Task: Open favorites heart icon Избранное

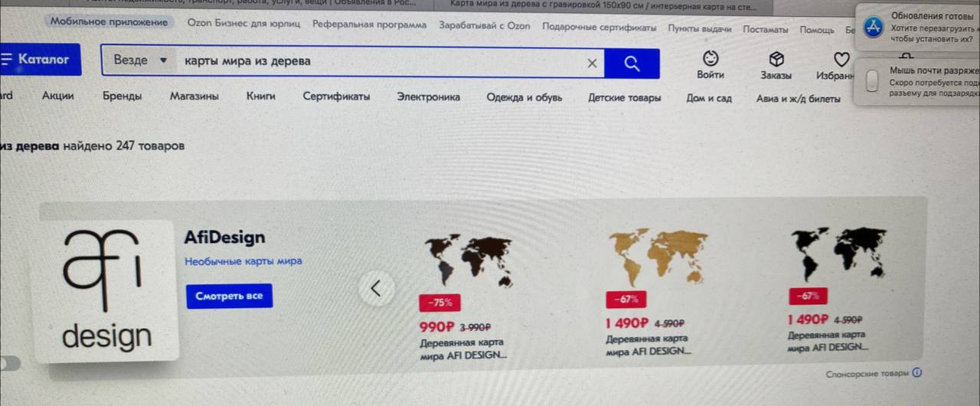Action: (x=841, y=59)
